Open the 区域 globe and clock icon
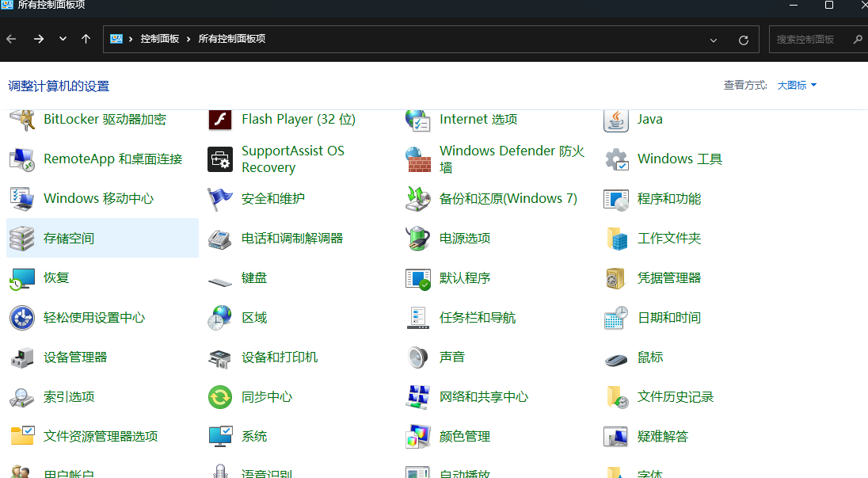This screenshot has height=478, width=868. 219,318
